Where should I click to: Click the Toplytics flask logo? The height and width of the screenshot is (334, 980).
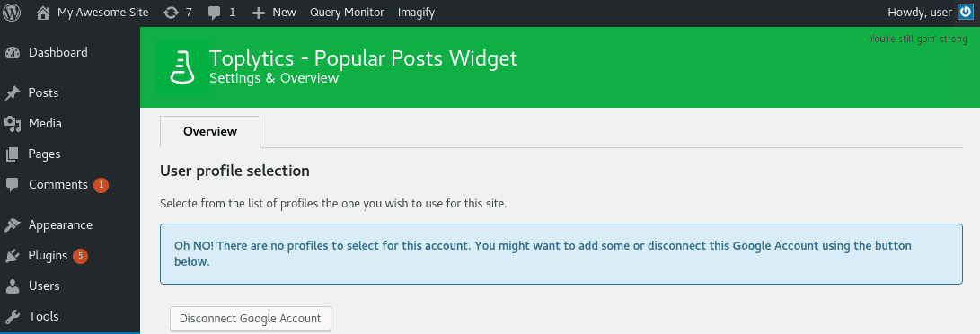click(181, 67)
